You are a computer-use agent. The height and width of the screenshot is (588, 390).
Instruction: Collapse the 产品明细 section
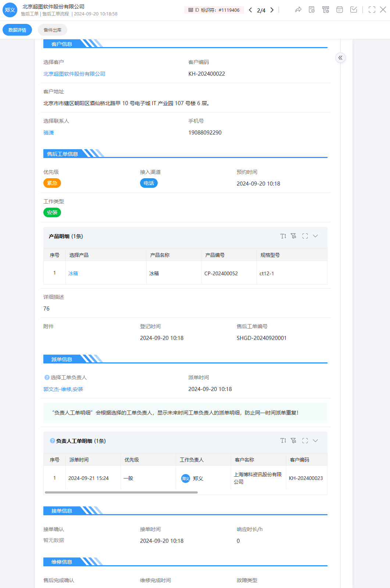[x=315, y=236]
